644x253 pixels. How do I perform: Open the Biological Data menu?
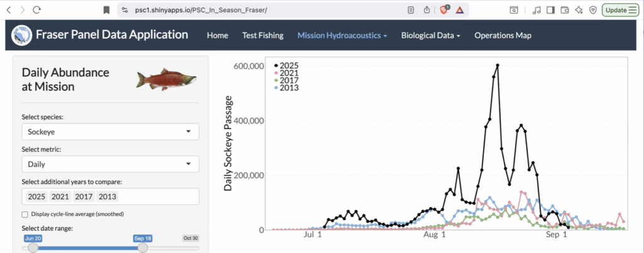tap(431, 36)
